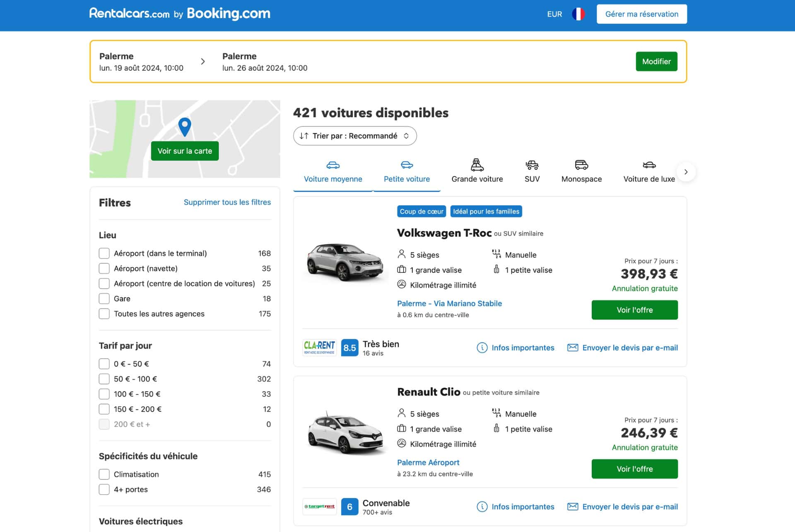Click the 8.5 rating badge
Viewport: 795px width, 532px height.
pos(349,348)
